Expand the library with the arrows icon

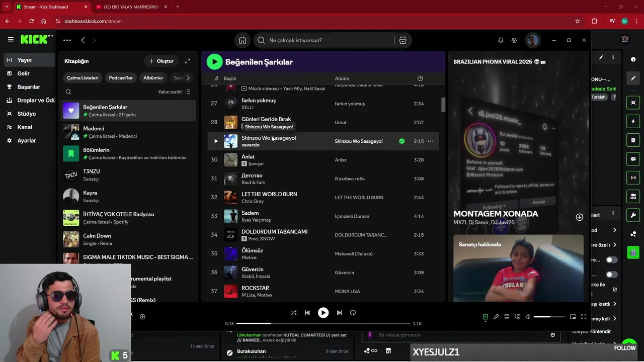pyautogui.click(x=187, y=61)
